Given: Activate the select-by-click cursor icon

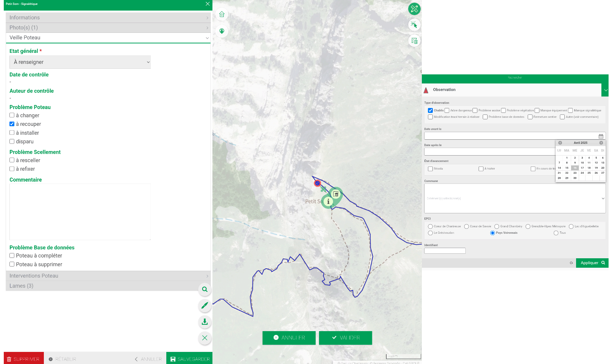Looking at the screenshot, I should (414, 25).
